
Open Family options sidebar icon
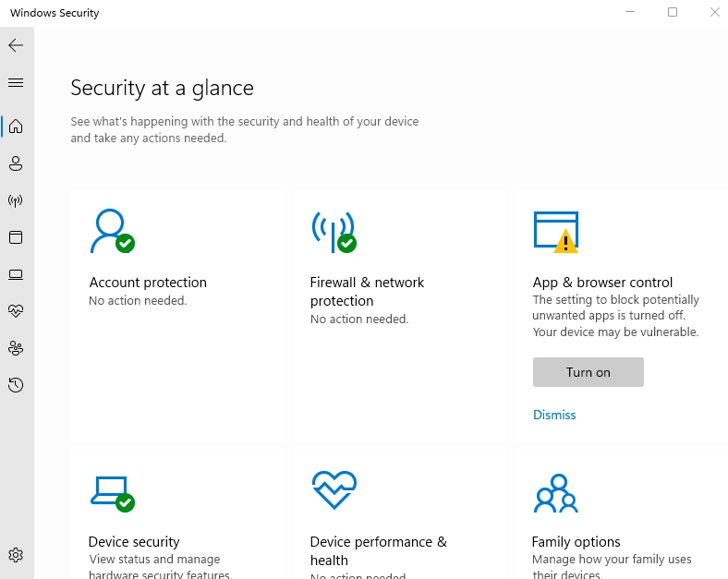[16, 348]
